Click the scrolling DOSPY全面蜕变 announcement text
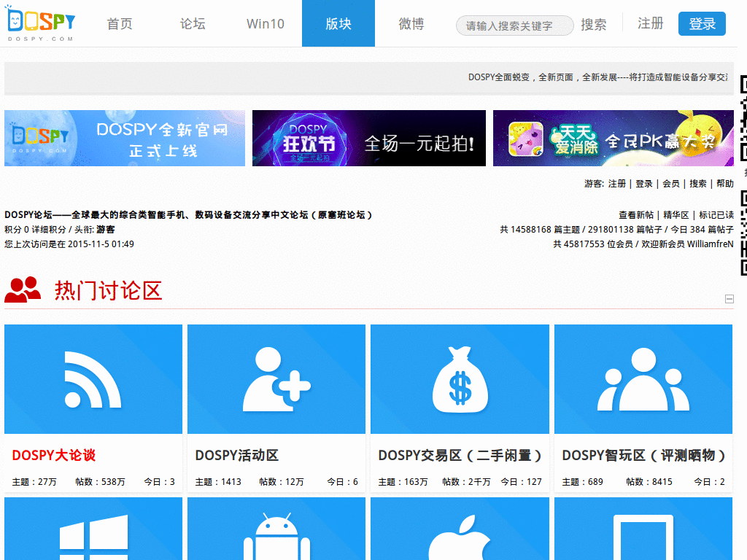747x560 pixels. click(598, 77)
